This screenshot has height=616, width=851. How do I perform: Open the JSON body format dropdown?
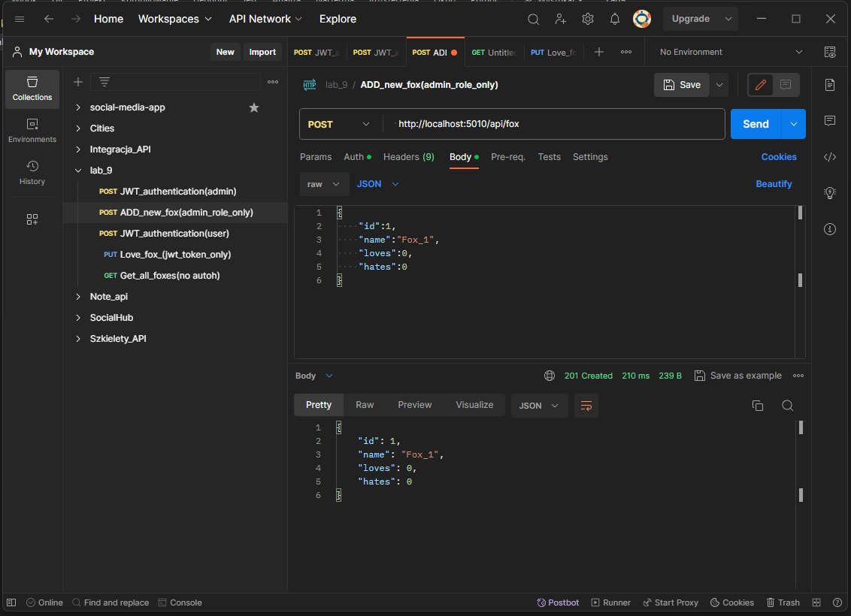377,184
